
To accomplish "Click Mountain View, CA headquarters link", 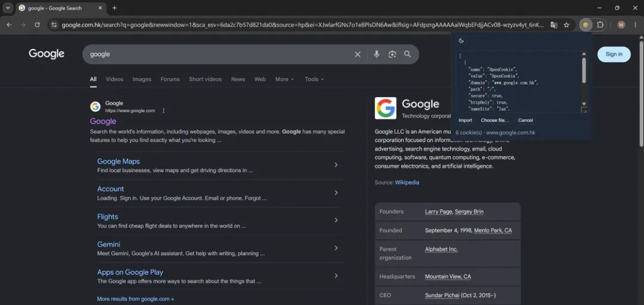I will coord(448,276).
